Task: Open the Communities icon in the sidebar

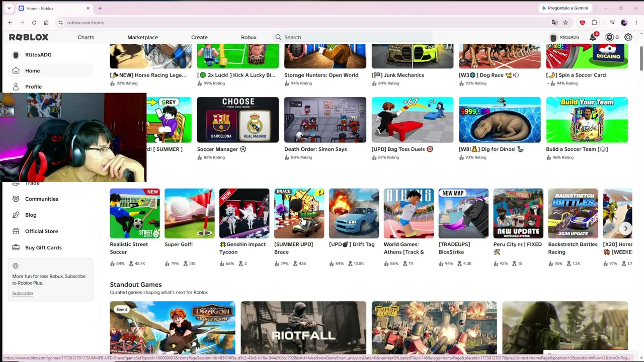Action: [16, 199]
